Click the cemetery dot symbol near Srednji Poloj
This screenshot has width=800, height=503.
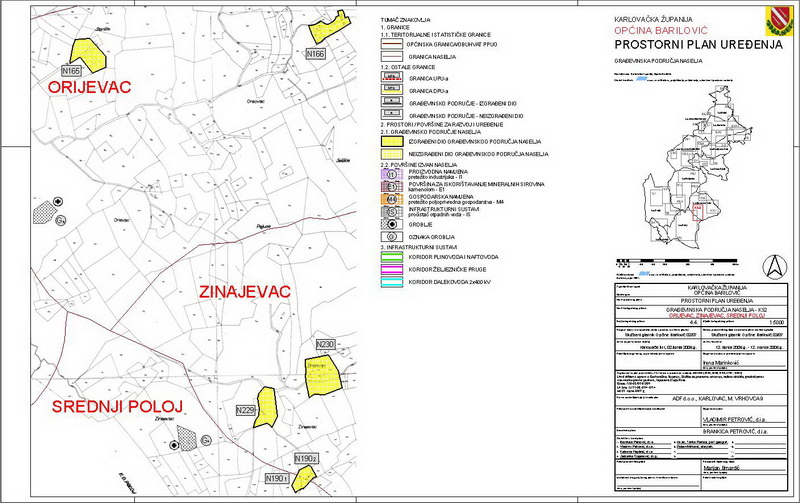174,445
